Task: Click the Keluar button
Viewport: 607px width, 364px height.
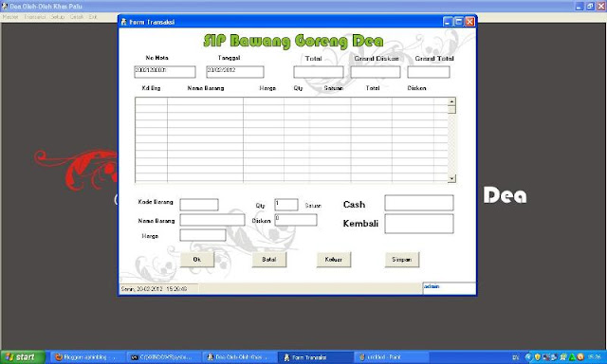Action: coord(334,260)
